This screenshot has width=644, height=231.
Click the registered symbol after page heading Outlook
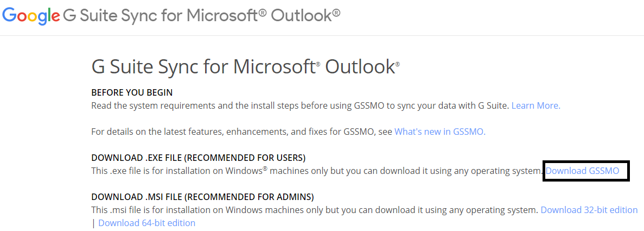pyautogui.click(x=397, y=64)
